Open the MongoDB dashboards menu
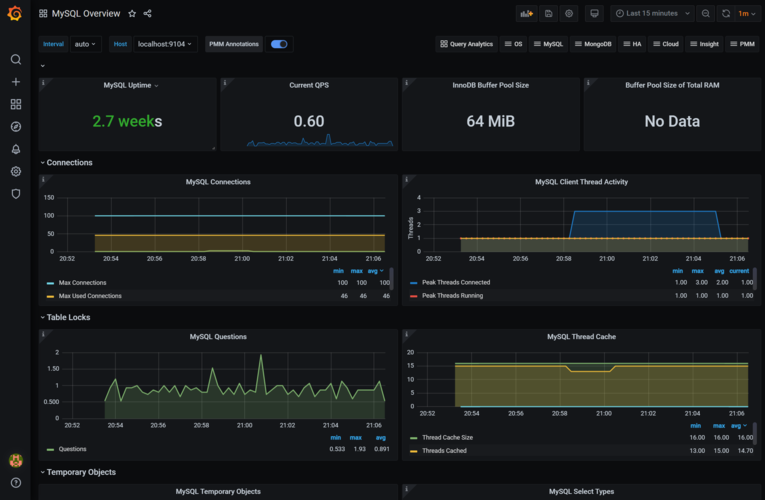This screenshot has width=765, height=500. point(593,44)
